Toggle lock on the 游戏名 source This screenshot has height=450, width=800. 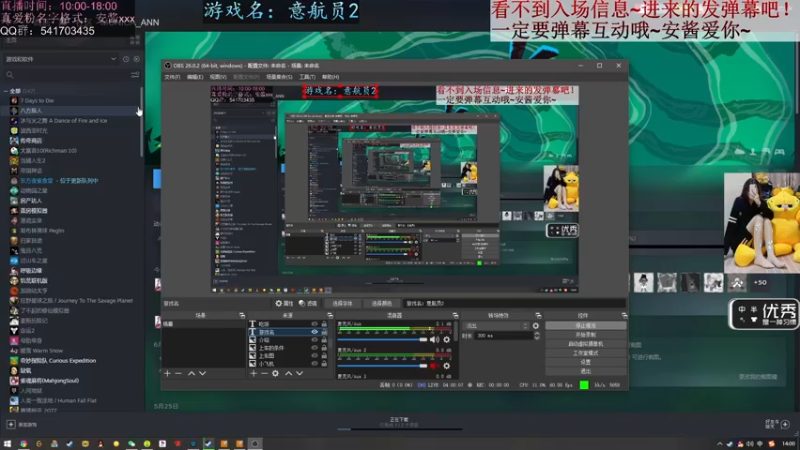pos(324,332)
